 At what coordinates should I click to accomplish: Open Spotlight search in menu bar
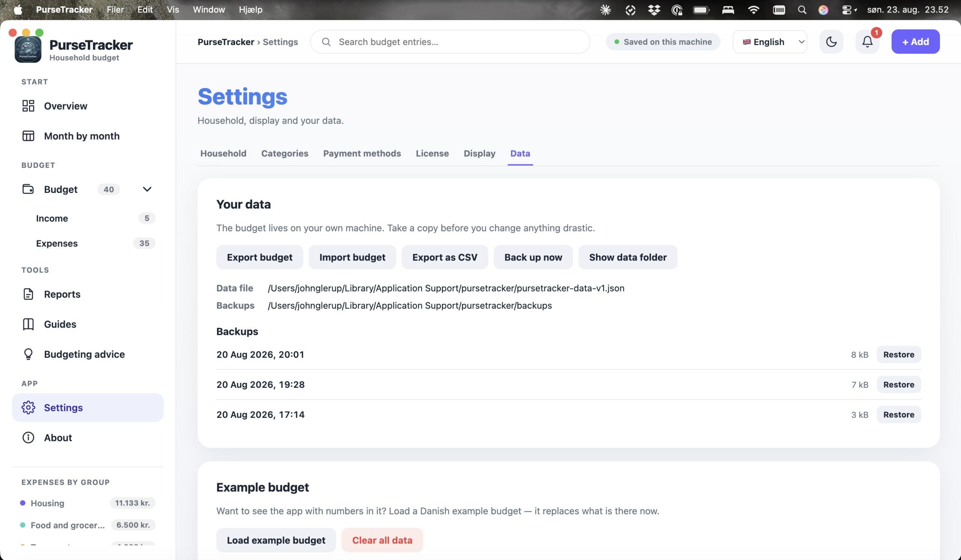[x=802, y=10]
